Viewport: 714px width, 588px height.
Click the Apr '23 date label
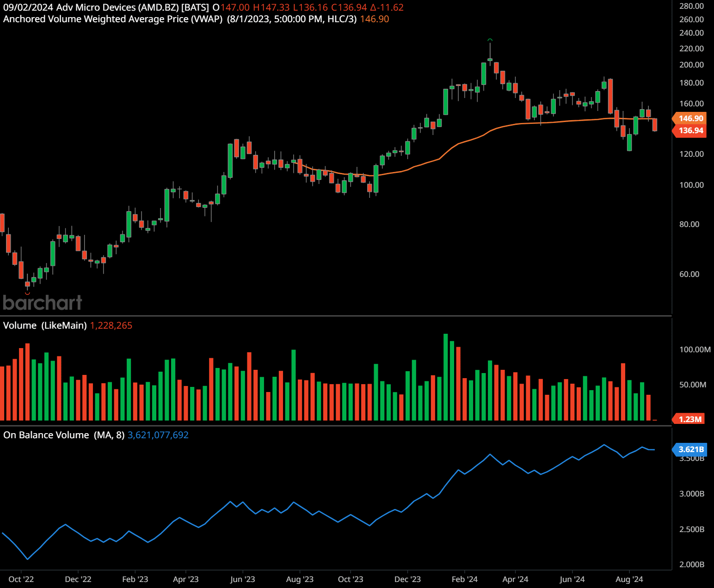tap(186, 579)
